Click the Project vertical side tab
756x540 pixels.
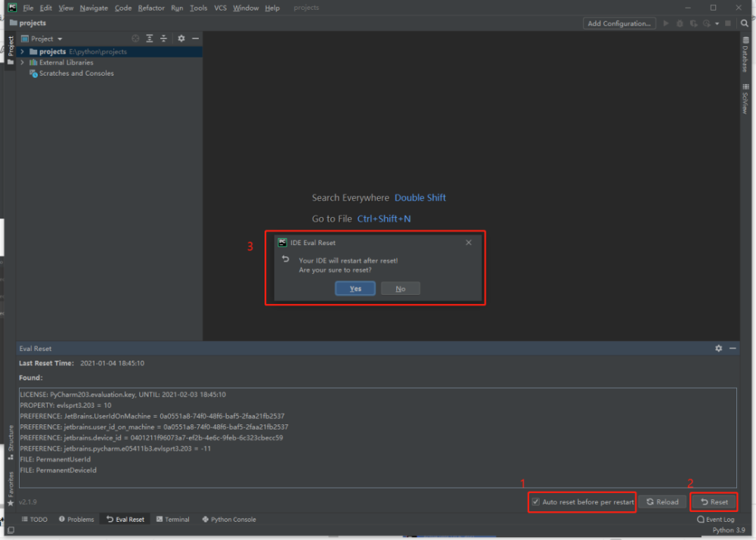[x=11, y=50]
